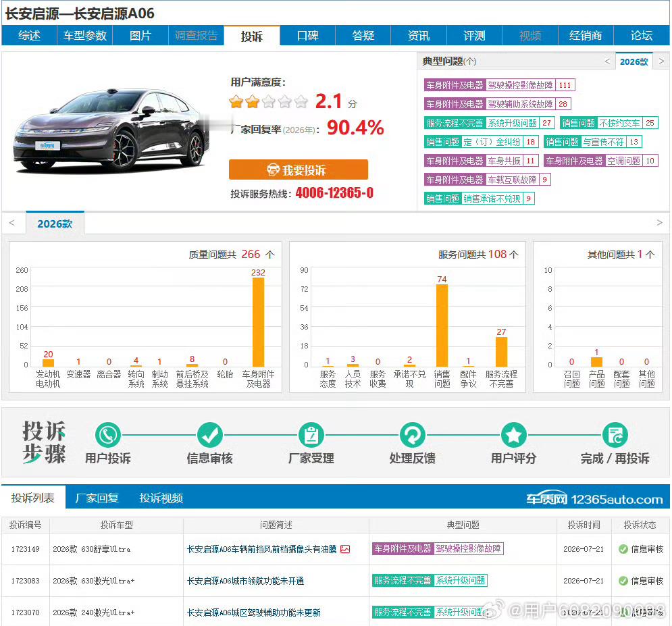Image resolution: width=672 pixels, height=626 pixels.
Task: Click the star rating icons
Action: (268, 101)
